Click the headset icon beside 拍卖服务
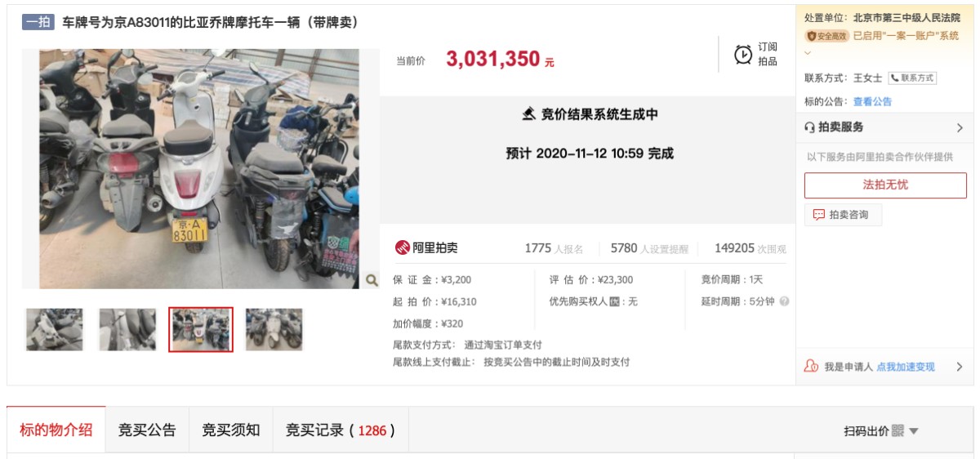The width and height of the screenshot is (980, 459). (810, 127)
